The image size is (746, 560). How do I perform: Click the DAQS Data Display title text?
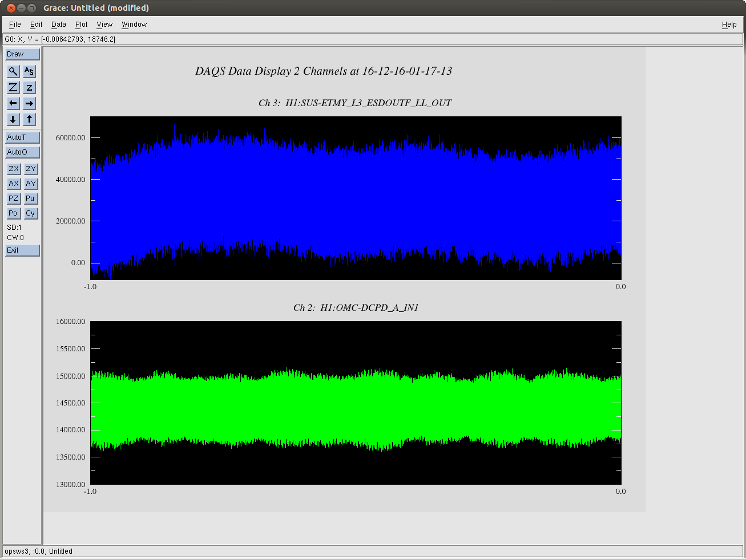point(324,71)
